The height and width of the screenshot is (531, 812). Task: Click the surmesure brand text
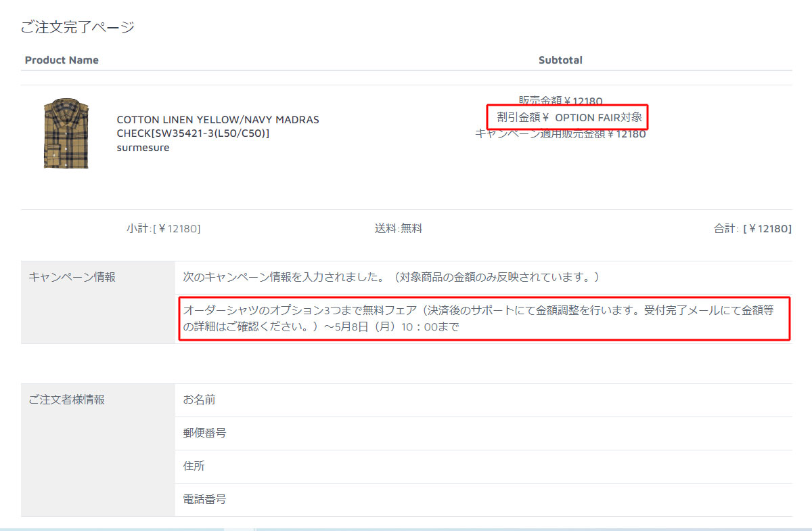pos(143,148)
